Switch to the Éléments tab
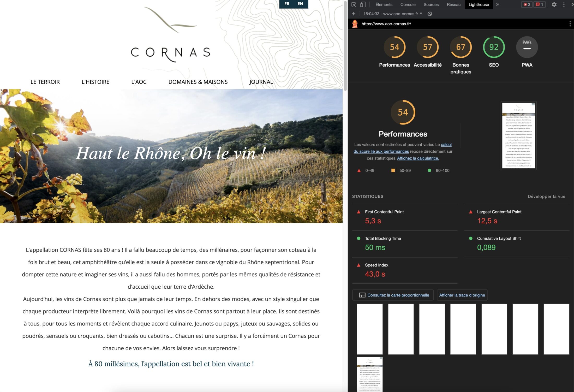The height and width of the screenshot is (392, 574). [x=384, y=4]
